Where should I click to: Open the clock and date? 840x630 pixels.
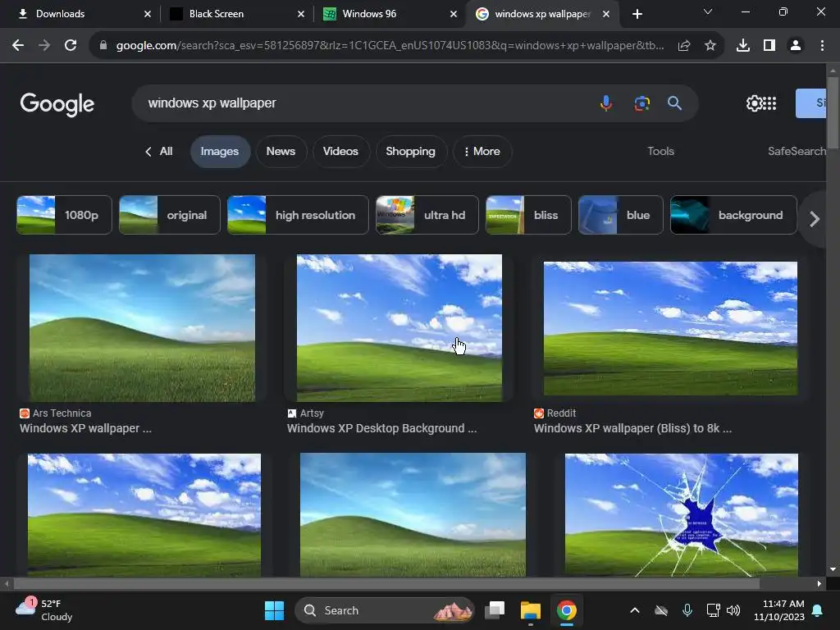779,610
